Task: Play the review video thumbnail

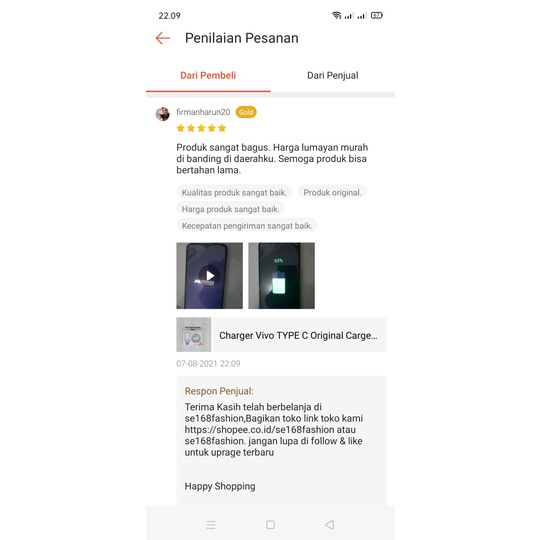Action: pyautogui.click(x=209, y=276)
